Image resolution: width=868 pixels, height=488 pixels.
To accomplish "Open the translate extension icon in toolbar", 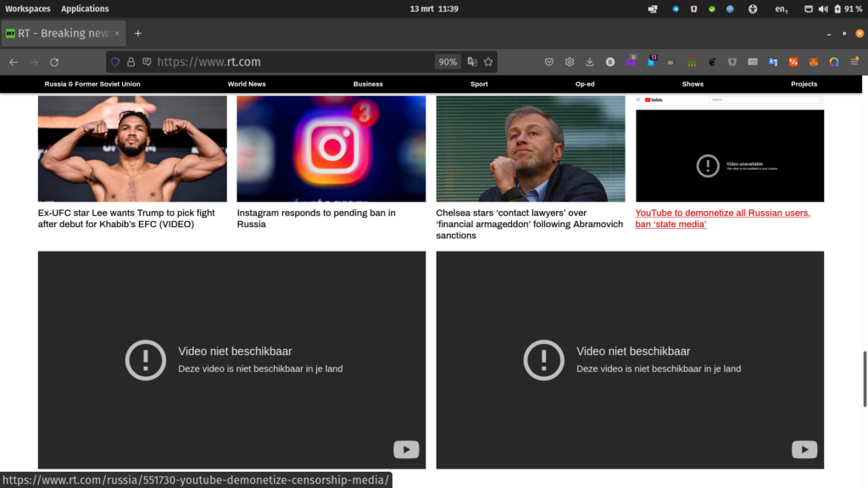I will pos(773,62).
